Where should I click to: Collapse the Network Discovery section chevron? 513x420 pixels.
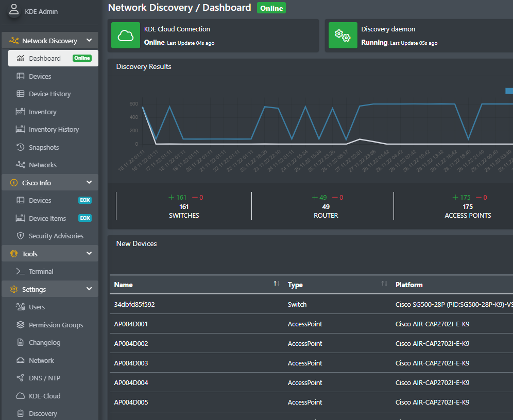[x=89, y=40]
